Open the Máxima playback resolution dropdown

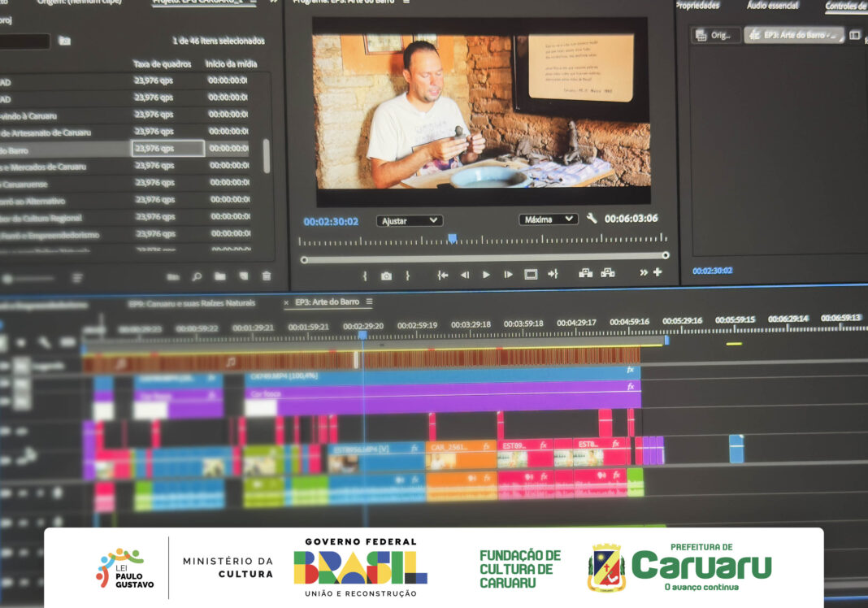coord(549,219)
